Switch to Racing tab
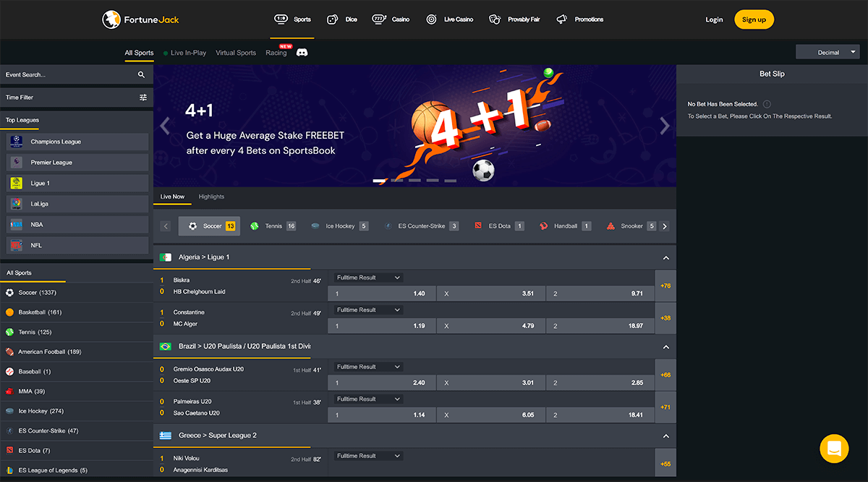 point(276,53)
